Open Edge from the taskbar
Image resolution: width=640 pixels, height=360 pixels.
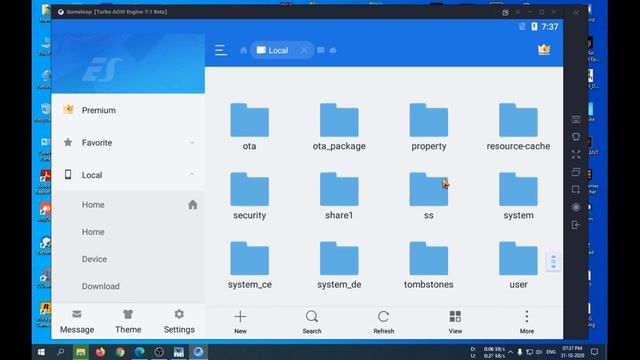140,351
